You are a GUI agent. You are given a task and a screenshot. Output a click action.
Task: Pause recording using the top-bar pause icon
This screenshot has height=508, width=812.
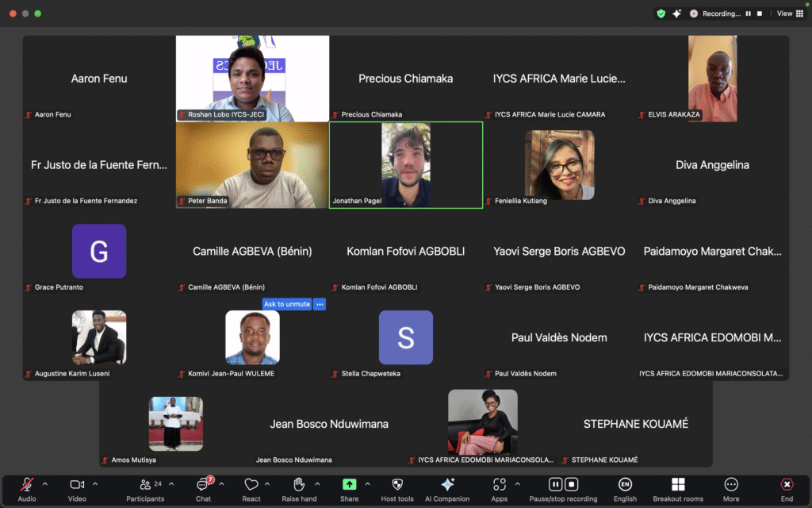point(749,14)
